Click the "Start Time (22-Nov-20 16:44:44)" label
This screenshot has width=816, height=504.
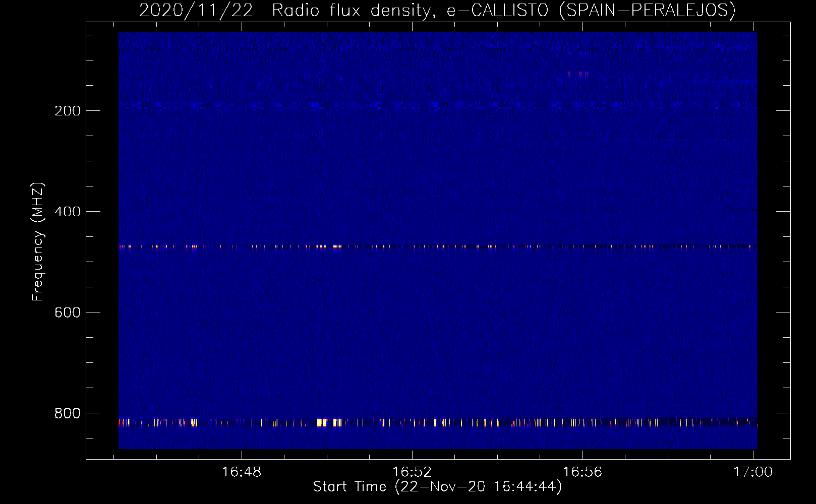point(437,487)
